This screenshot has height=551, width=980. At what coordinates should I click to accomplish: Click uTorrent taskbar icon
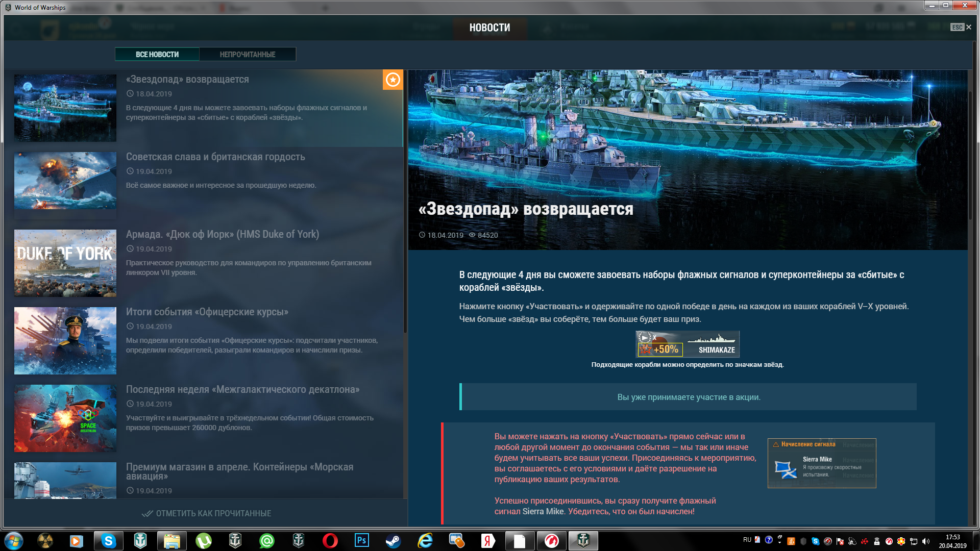pos(203,541)
